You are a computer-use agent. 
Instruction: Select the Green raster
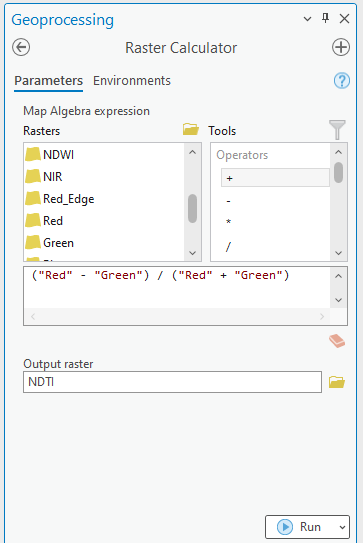tap(104, 243)
